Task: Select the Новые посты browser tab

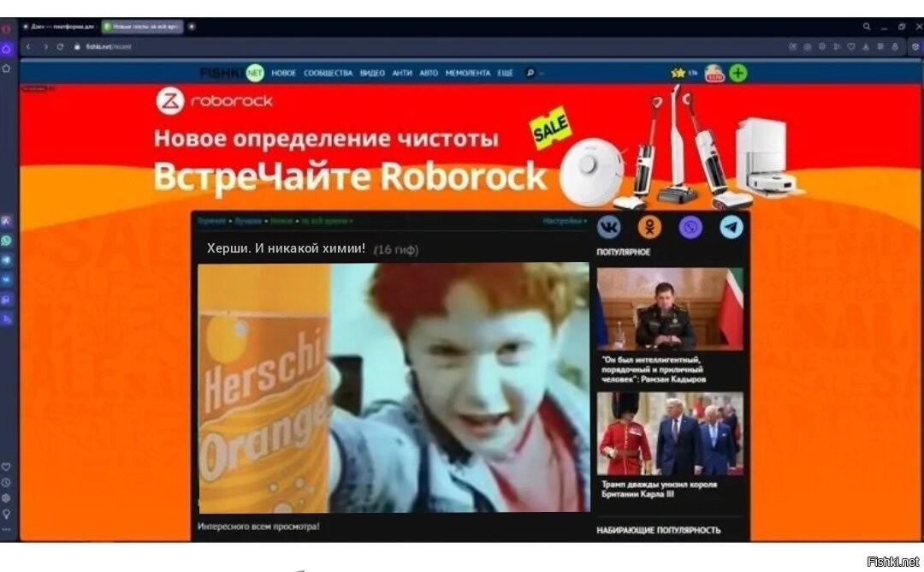Action: pyautogui.click(x=141, y=27)
